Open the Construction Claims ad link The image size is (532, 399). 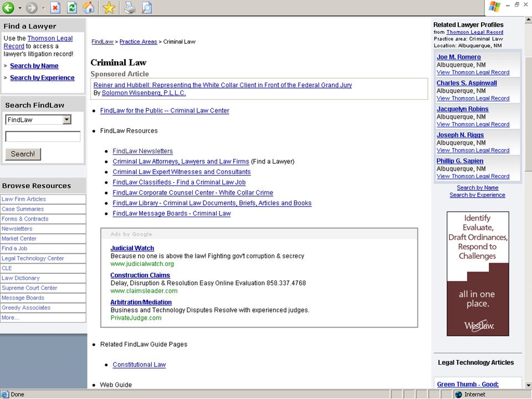[x=140, y=275]
